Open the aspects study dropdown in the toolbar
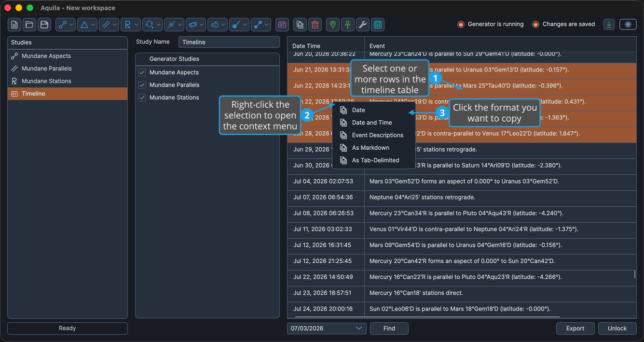Screen dimensions: 644x342 [x=66, y=25]
